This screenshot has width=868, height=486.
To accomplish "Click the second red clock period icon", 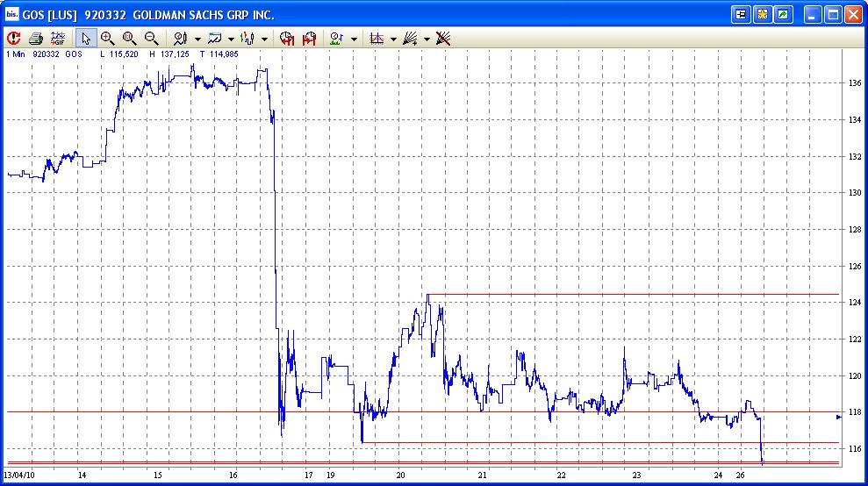I will click(309, 39).
